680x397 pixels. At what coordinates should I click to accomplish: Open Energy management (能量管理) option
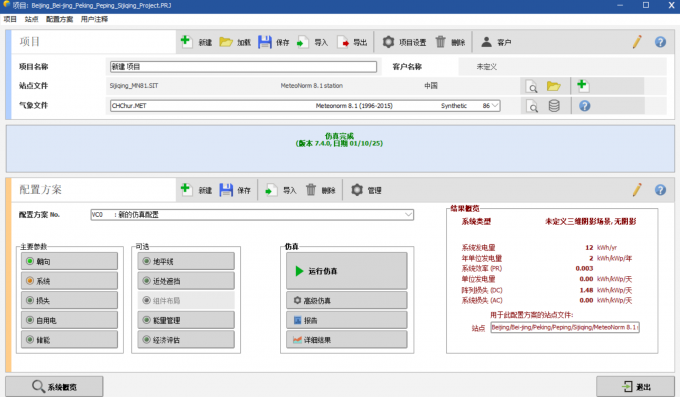point(186,320)
